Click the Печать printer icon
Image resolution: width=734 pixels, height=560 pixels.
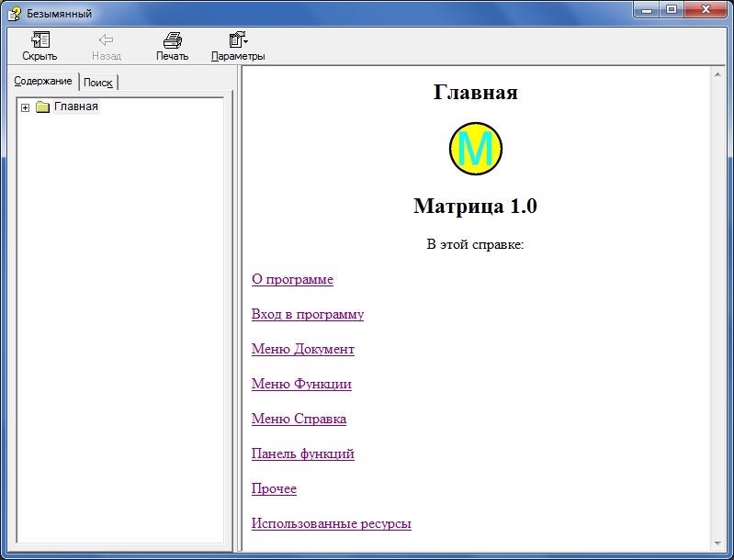coord(173,39)
